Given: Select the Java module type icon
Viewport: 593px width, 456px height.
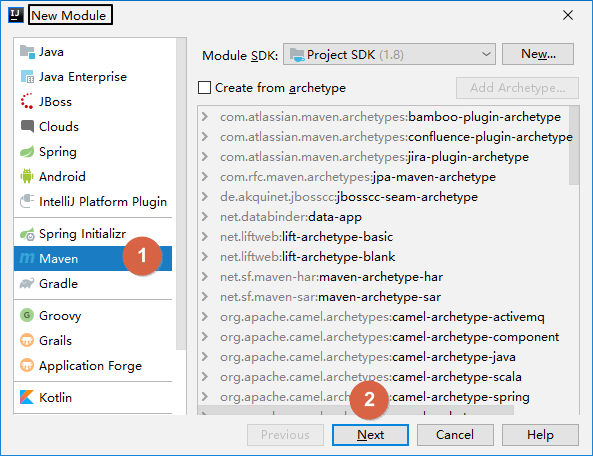Looking at the screenshot, I should [27, 52].
